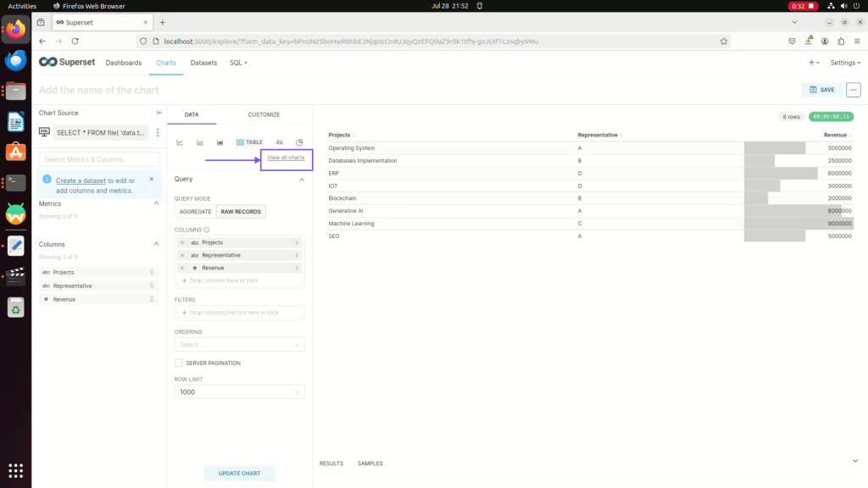Click the View all charts link
Viewport: 868px width, 488px height.
click(x=286, y=158)
